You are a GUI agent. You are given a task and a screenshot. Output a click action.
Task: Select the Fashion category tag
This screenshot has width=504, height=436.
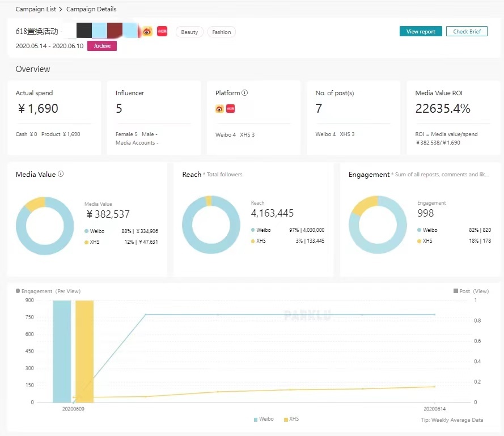pyautogui.click(x=222, y=32)
